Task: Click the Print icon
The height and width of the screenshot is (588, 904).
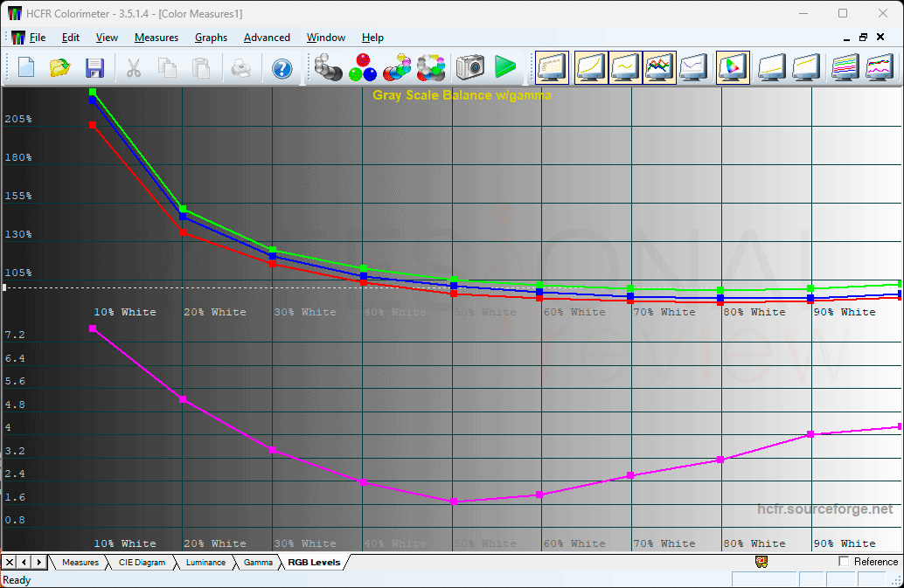Action: (241, 68)
